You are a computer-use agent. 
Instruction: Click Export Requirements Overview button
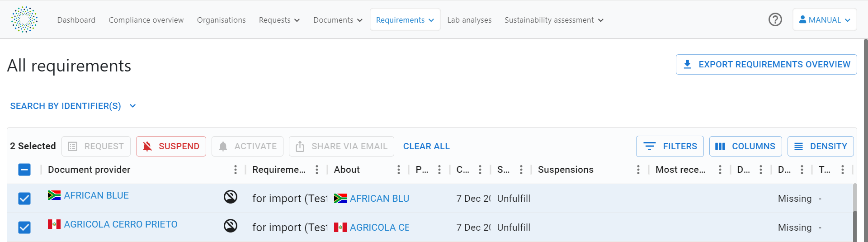click(766, 64)
